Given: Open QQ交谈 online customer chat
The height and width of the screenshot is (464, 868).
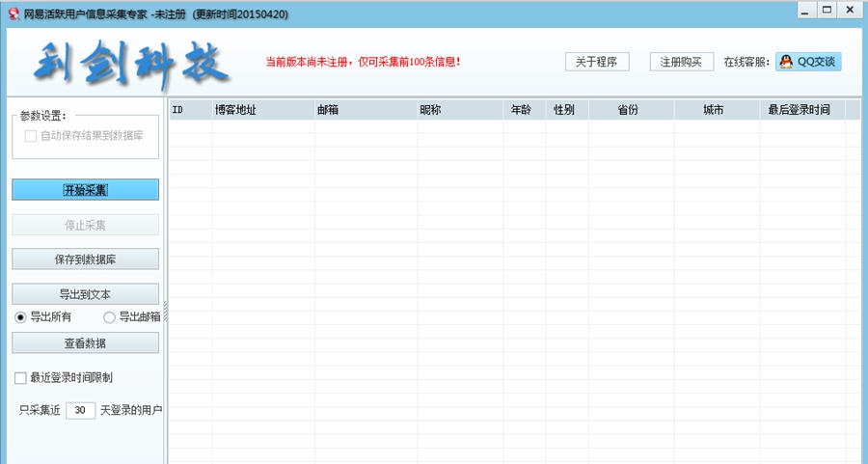Looking at the screenshot, I should click(x=808, y=62).
